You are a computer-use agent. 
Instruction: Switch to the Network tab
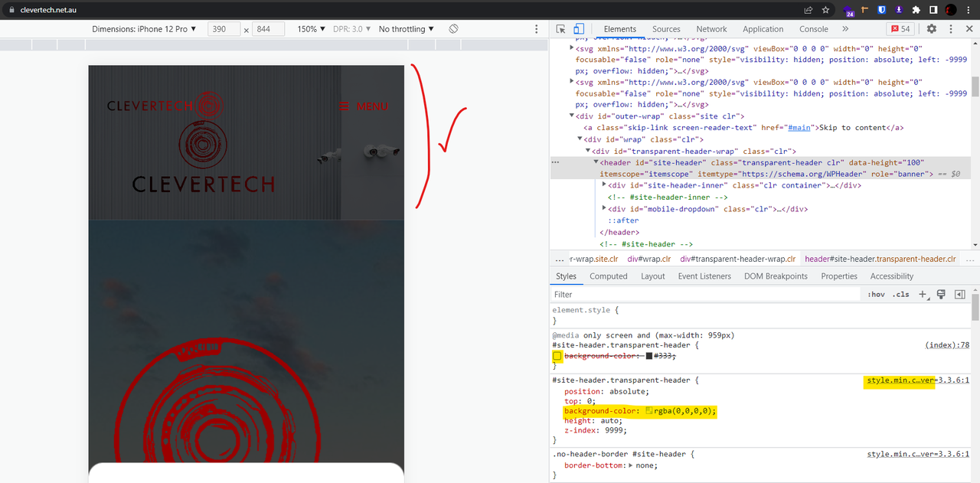(x=711, y=29)
